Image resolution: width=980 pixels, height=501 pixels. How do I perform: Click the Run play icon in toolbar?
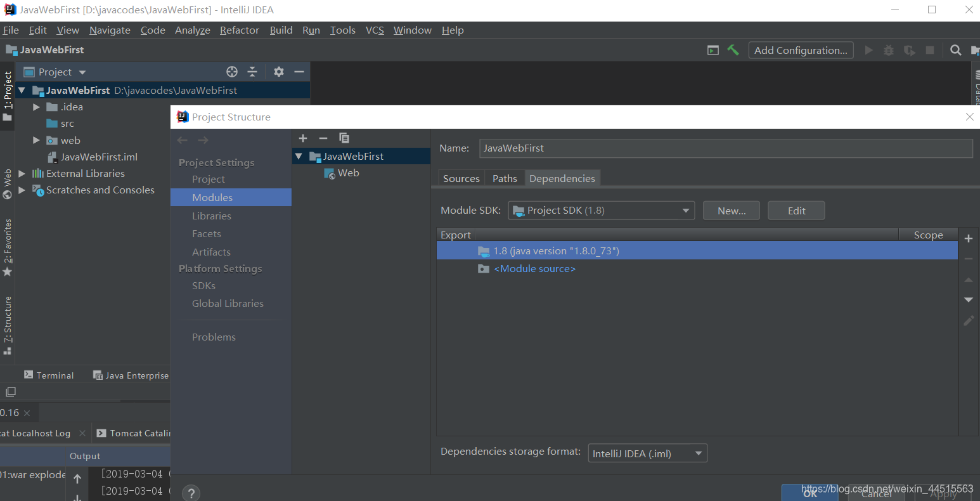coord(868,50)
